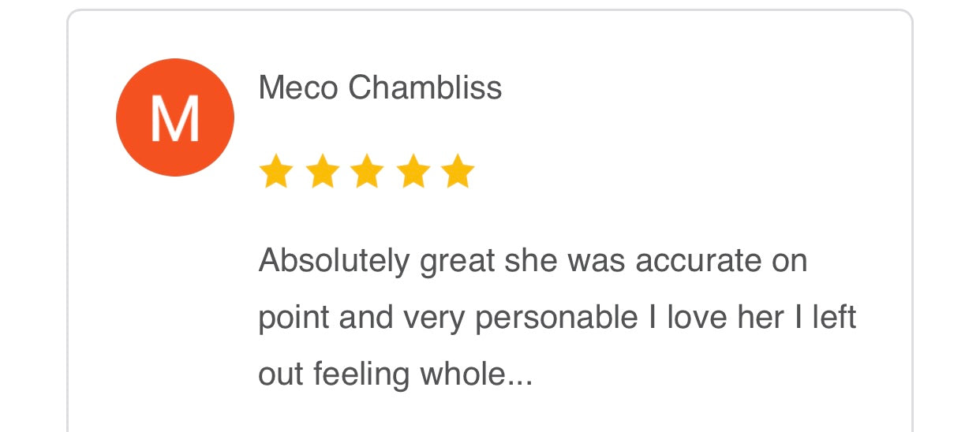Open the orange M profile avatar

(175, 117)
